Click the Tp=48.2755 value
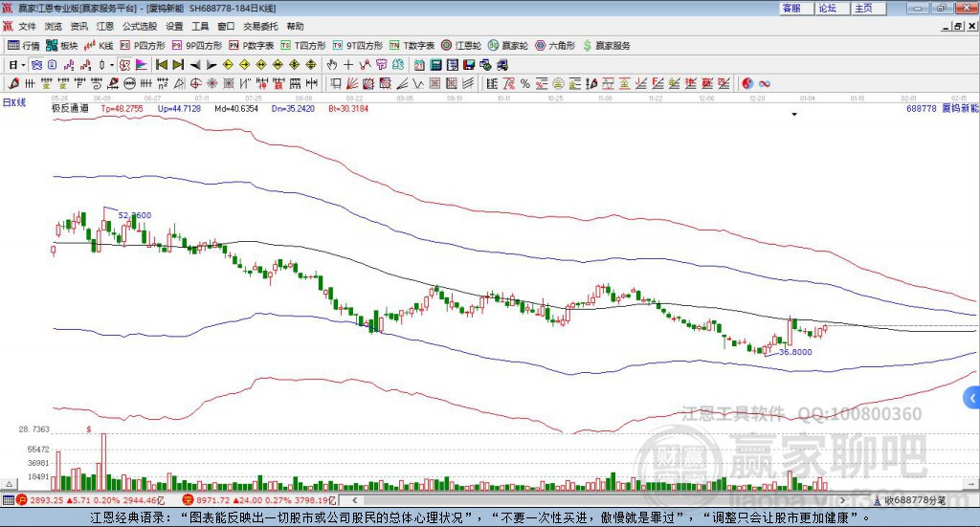This screenshot has width=980, height=527. click(122, 109)
